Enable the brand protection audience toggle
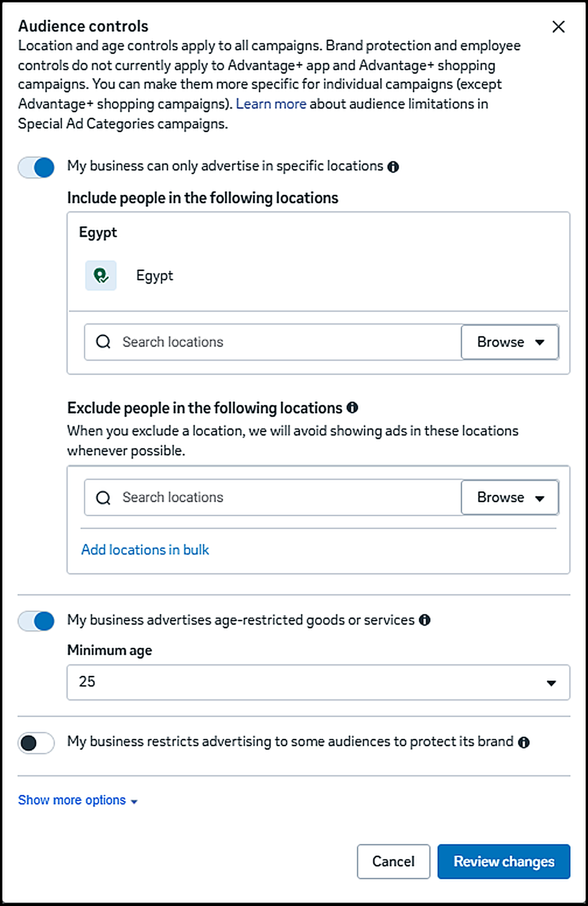This screenshot has width=588, height=906. coord(36,743)
